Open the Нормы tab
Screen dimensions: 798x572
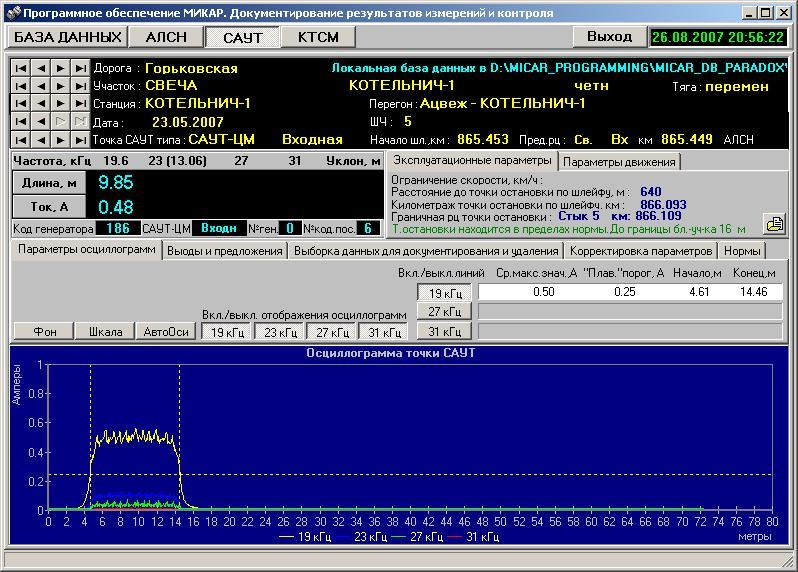(x=741, y=251)
